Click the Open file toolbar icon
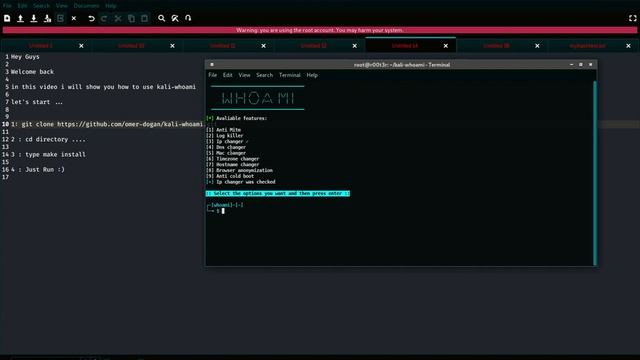This screenshot has height=360, width=640. [x=20, y=18]
